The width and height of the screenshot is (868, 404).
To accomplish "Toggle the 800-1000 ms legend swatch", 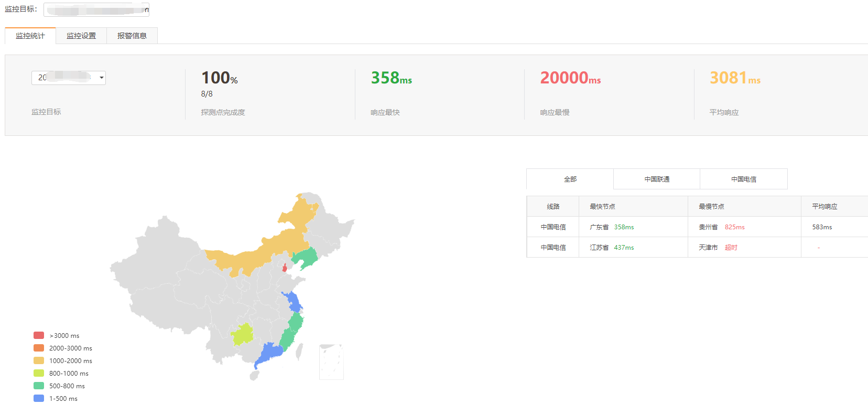I will [x=39, y=373].
